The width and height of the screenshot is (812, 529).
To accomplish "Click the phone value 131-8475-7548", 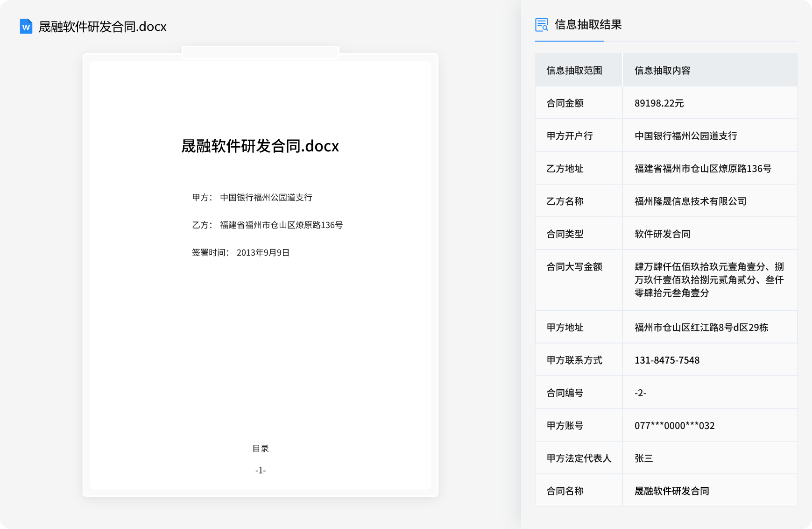I will [667, 360].
